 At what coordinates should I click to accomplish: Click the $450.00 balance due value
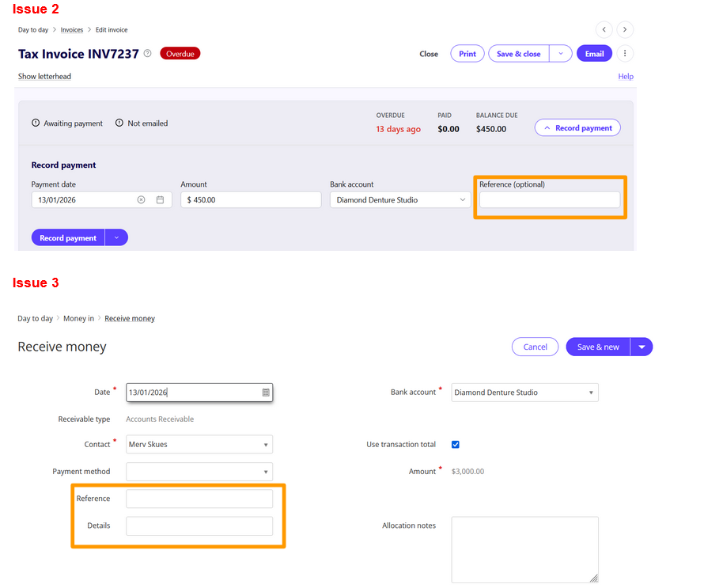tap(491, 129)
